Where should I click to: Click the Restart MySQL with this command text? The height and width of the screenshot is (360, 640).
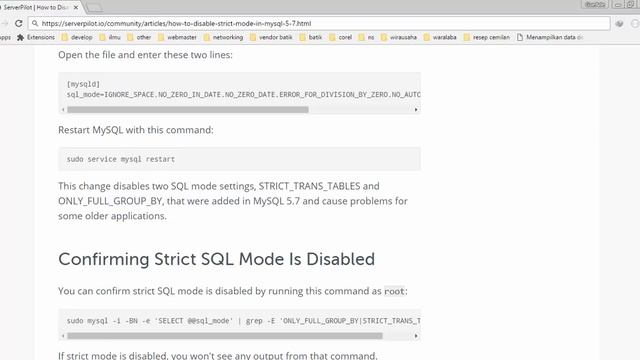click(136, 130)
